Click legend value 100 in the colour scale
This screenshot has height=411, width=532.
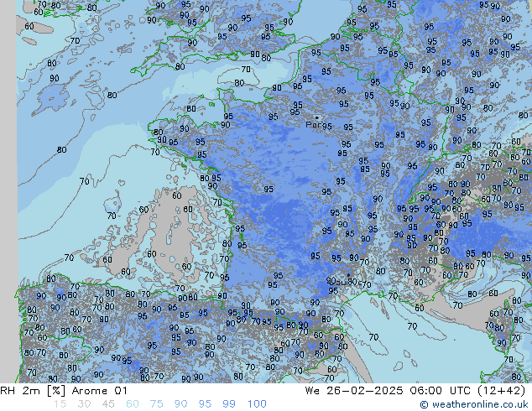click(x=257, y=404)
